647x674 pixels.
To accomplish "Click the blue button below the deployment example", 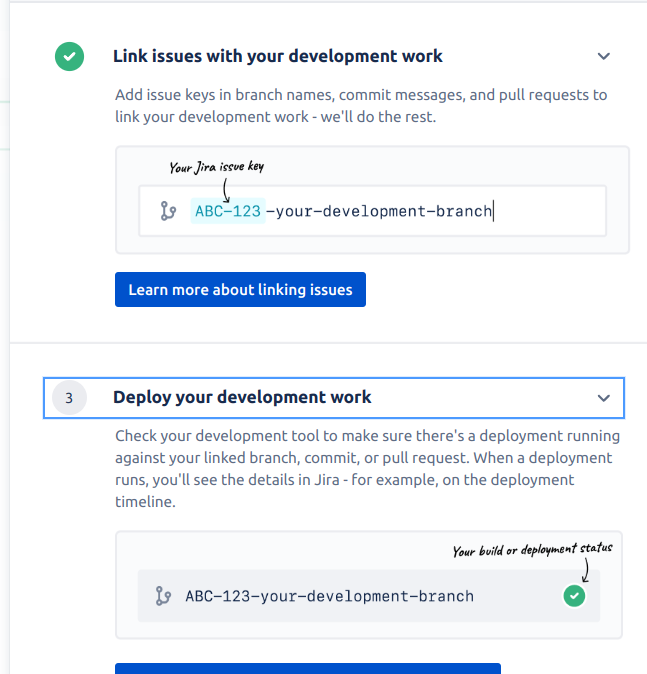I will [308, 668].
